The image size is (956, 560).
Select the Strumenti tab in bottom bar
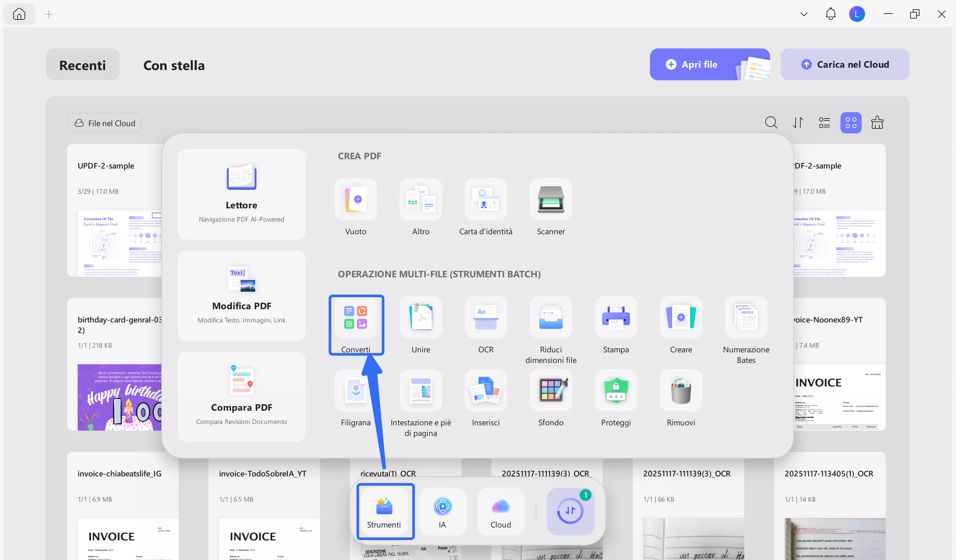coord(384,512)
